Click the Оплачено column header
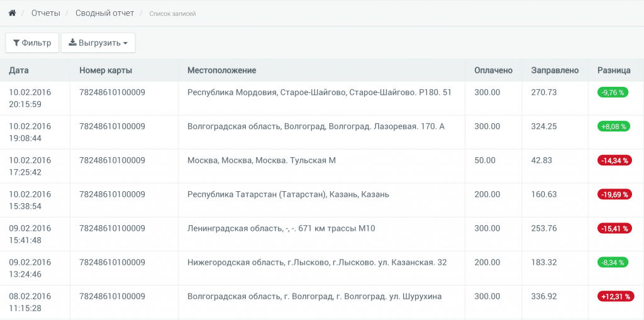 493,70
